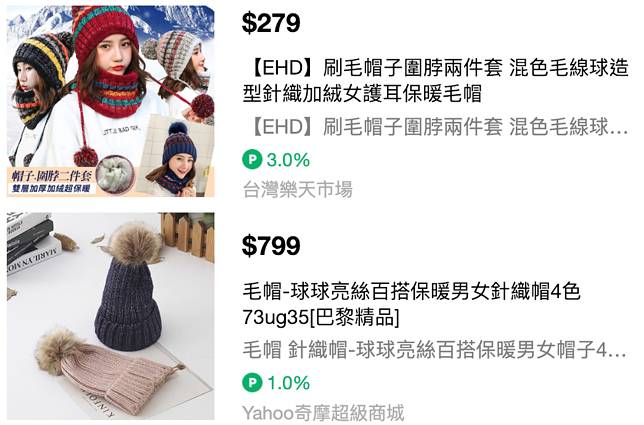Viewport: 644px width, 425px height.
Task: Click the green P points icon beside 3.0%
Action: (252, 160)
